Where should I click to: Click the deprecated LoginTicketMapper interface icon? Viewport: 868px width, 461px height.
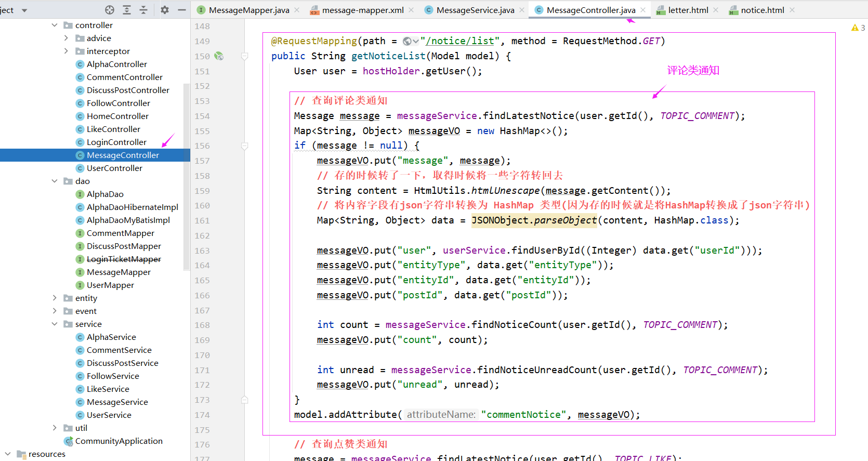(80, 259)
